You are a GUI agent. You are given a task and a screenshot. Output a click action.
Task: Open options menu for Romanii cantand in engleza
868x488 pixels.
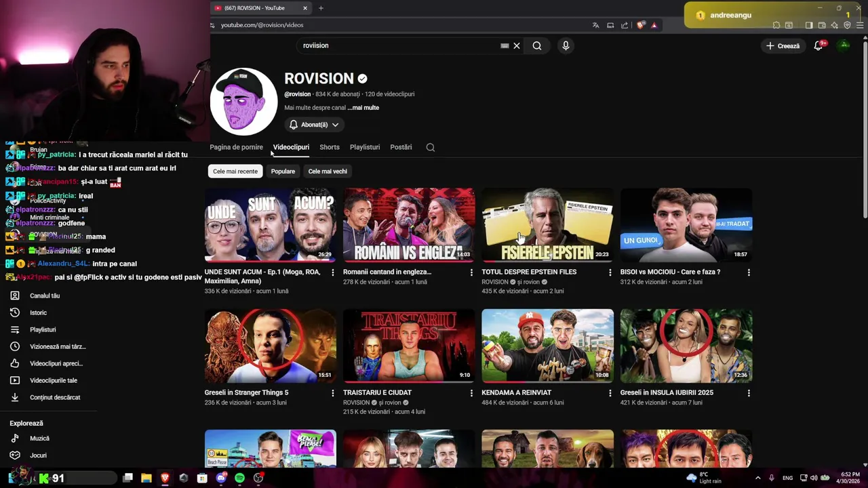click(x=471, y=272)
